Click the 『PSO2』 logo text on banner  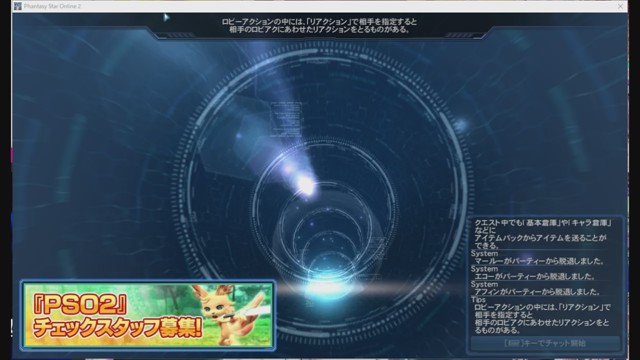click(x=80, y=304)
